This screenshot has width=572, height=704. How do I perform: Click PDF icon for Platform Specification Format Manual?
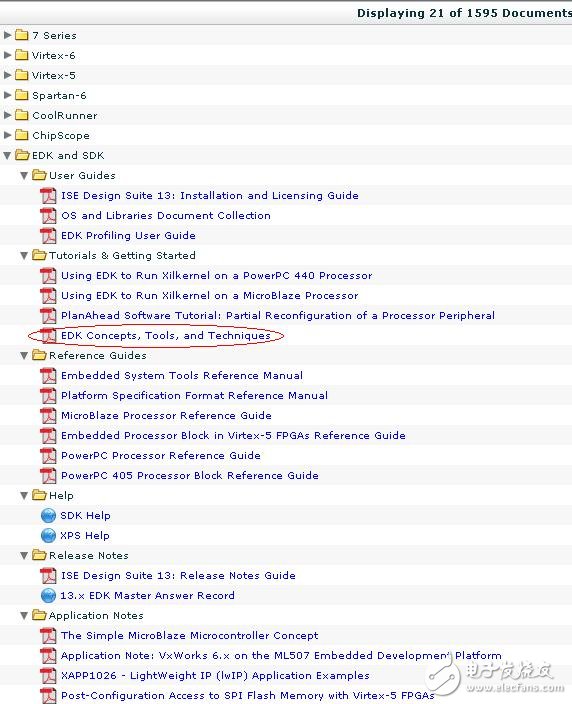48,396
